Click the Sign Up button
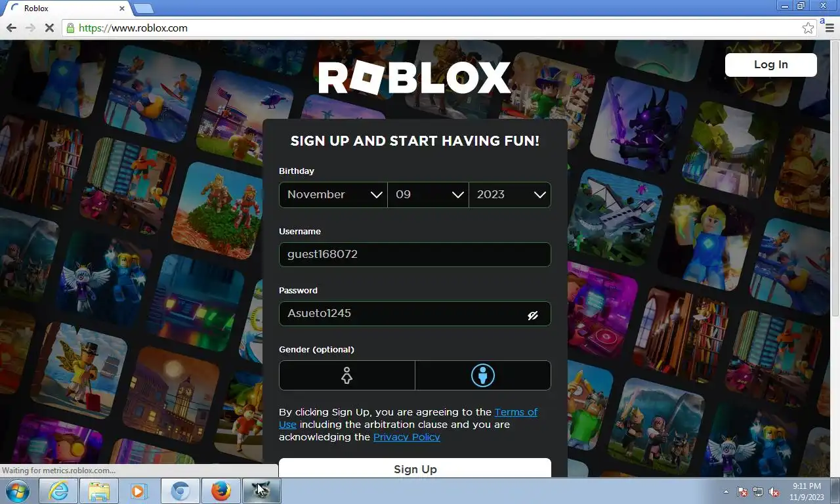Image resolution: width=840 pixels, height=504 pixels. (415, 468)
